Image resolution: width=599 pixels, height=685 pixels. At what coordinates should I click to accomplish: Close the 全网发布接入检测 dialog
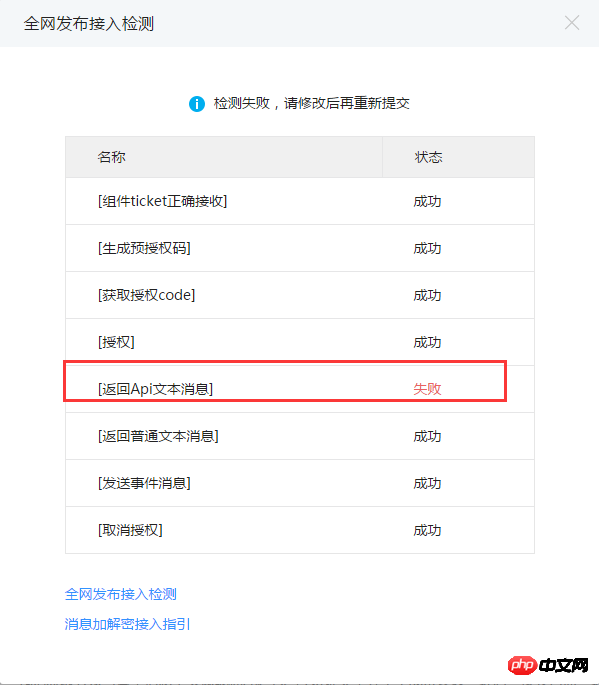pos(571,23)
